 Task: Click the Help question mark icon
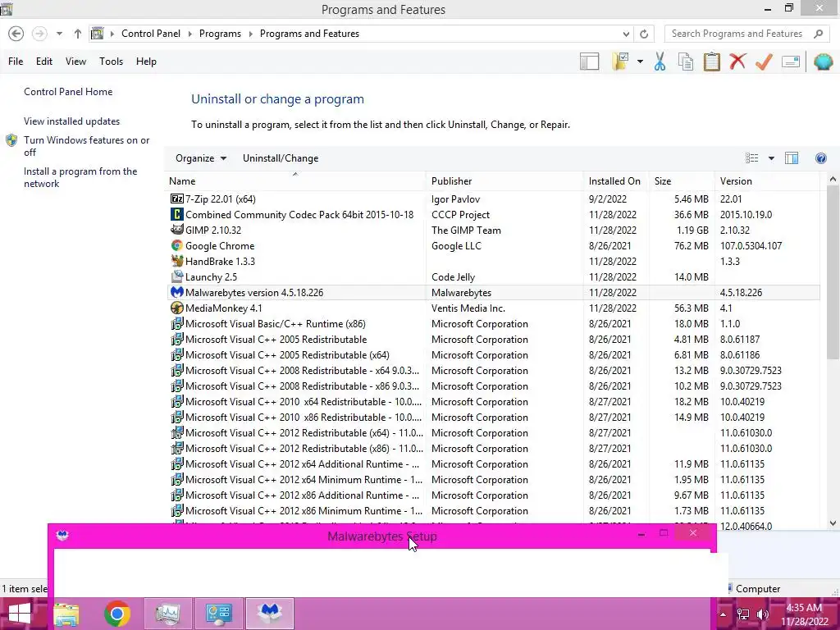tap(820, 158)
